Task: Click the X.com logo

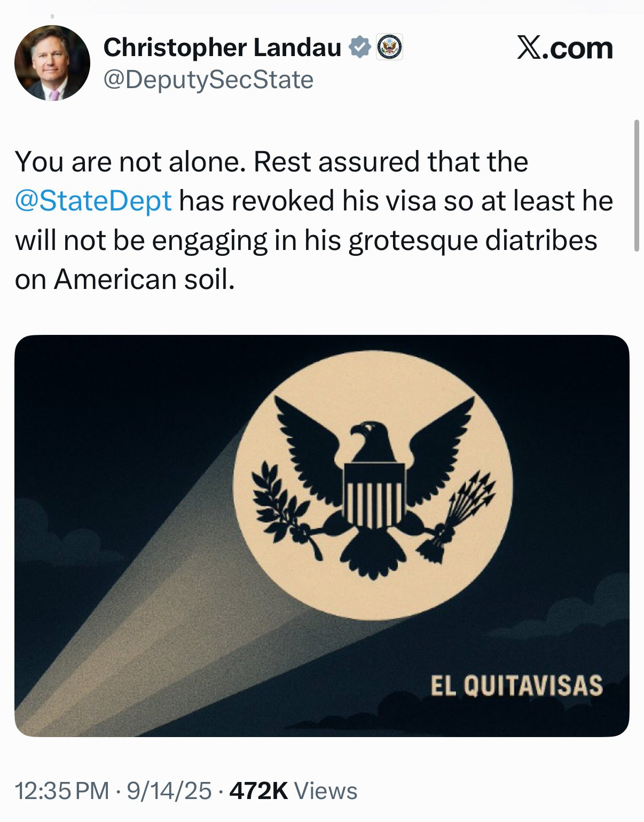Action: pos(565,48)
